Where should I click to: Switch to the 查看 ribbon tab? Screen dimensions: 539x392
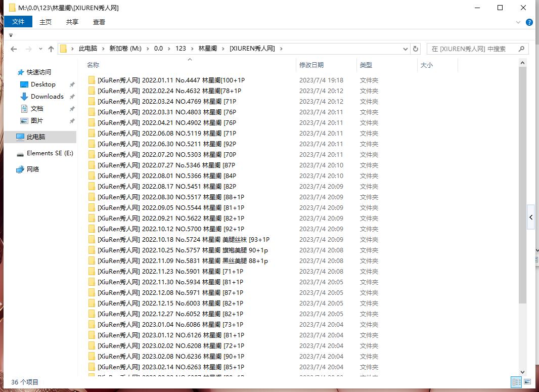(x=99, y=22)
